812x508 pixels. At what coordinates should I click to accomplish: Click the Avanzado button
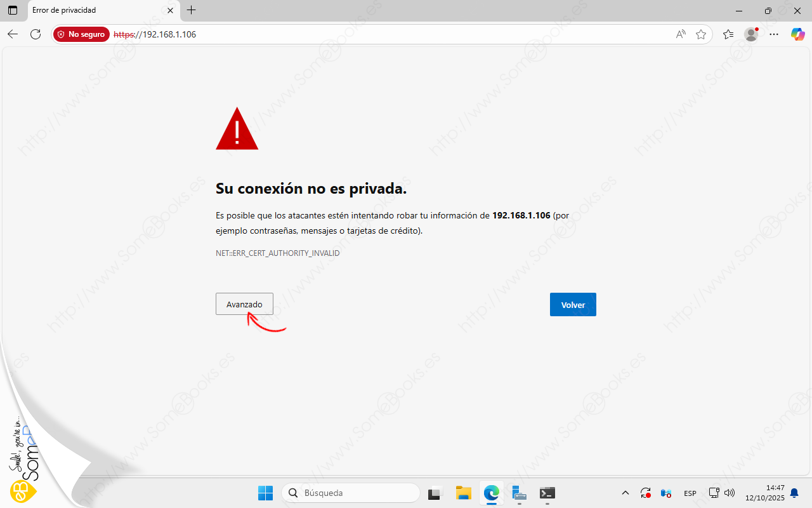coord(244,304)
